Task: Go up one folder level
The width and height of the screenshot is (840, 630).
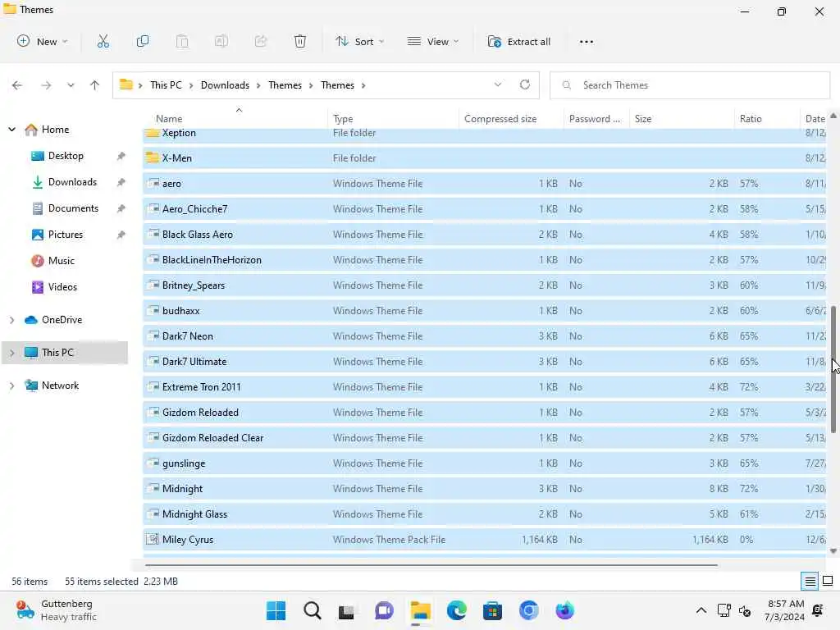Action: click(95, 85)
